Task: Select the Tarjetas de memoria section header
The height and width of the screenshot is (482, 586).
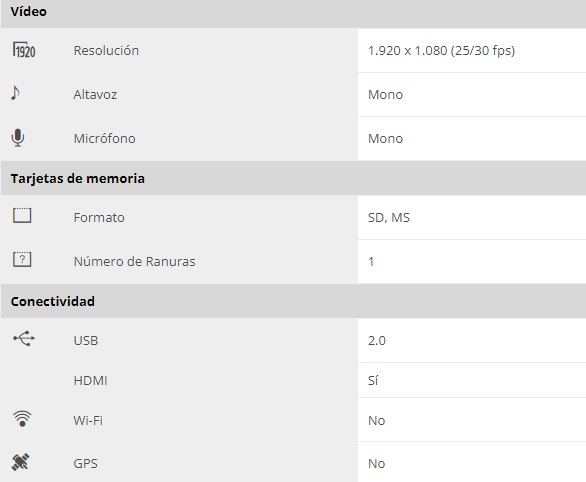Action: click(293, 178)
